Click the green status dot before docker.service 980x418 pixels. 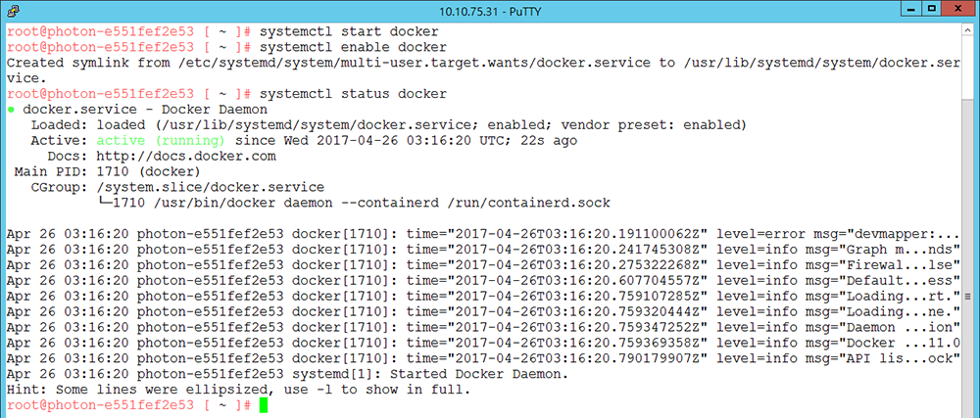tap(11, 110)
